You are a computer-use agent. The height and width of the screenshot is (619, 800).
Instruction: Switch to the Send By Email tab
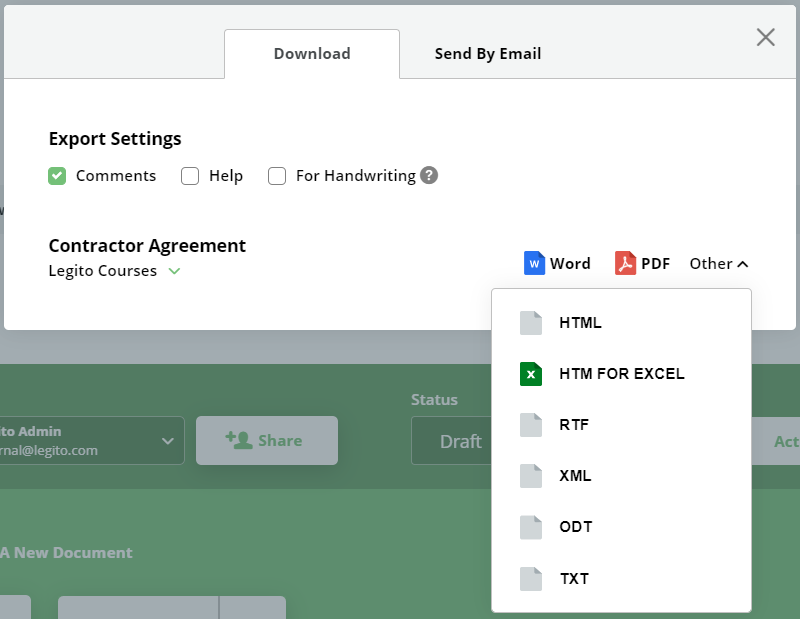point(488,54)
